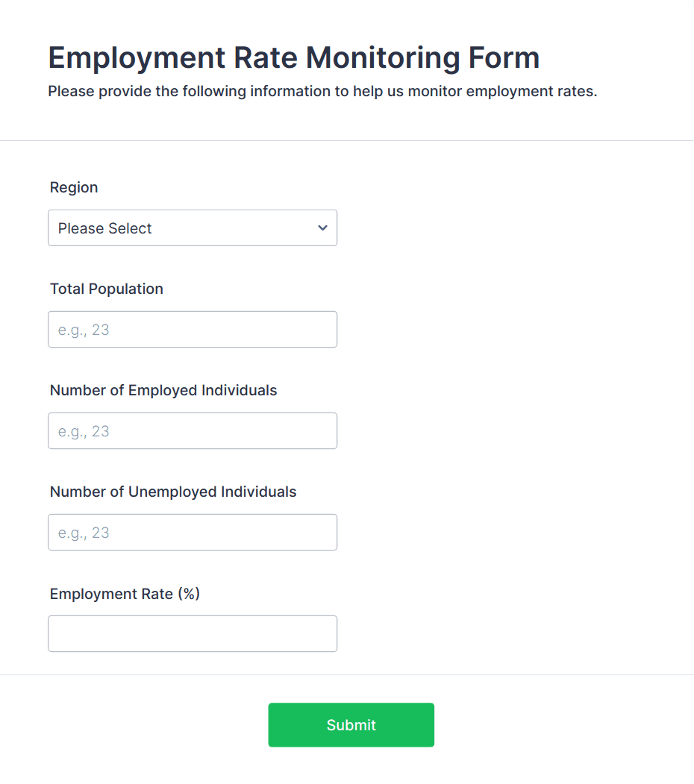Viewport: 694px width, 784px height.
Task: Click the chevron arrow in Region select
Action: (x=322, y=228)
